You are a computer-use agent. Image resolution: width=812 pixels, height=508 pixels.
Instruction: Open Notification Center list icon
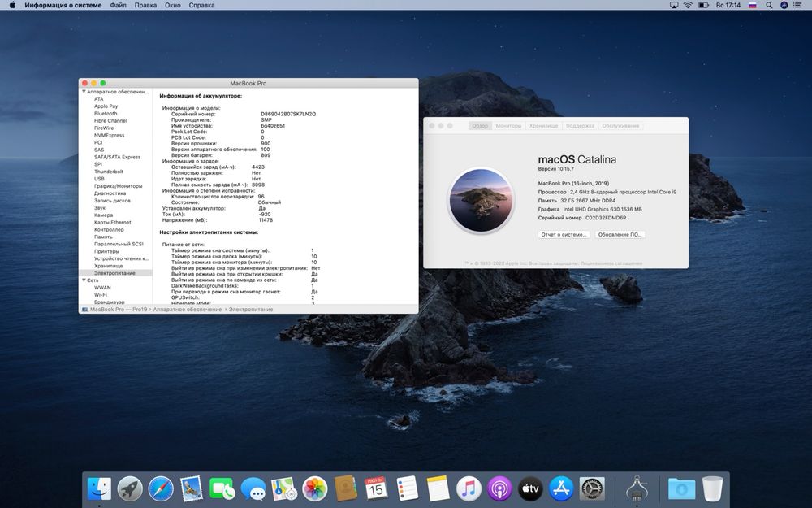[798, 5]
